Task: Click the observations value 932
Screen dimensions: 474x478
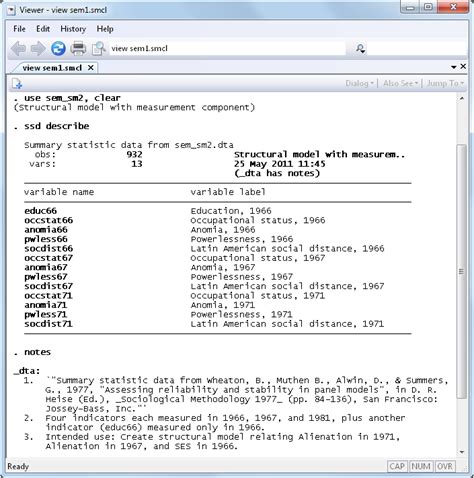Action: (134, 154)
